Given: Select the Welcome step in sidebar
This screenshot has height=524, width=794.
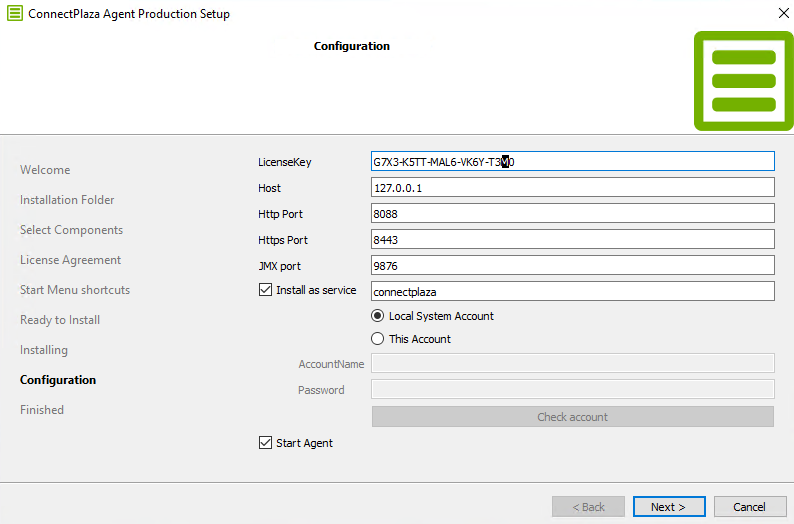Looking at the screenshot, I should click(45, 170).
